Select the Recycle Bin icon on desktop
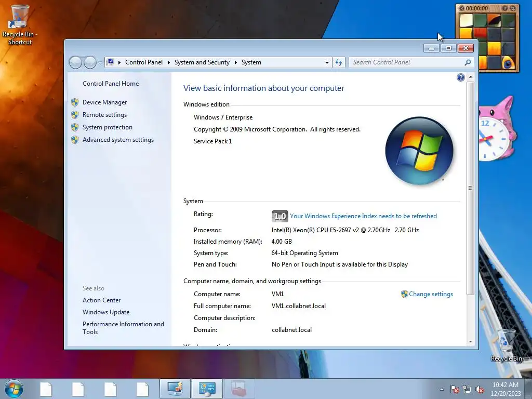This screenshot has width=532, height=399. pyautogui.click(x=506, y=345)
